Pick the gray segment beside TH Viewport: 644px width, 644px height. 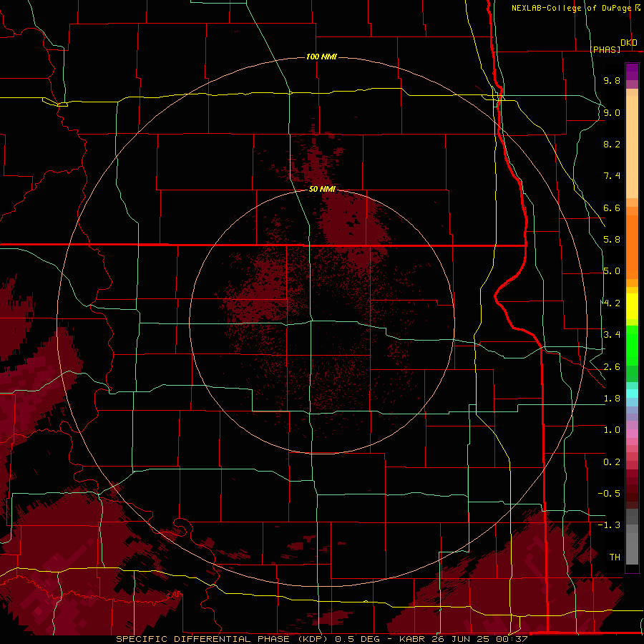(x=632, y=550)
